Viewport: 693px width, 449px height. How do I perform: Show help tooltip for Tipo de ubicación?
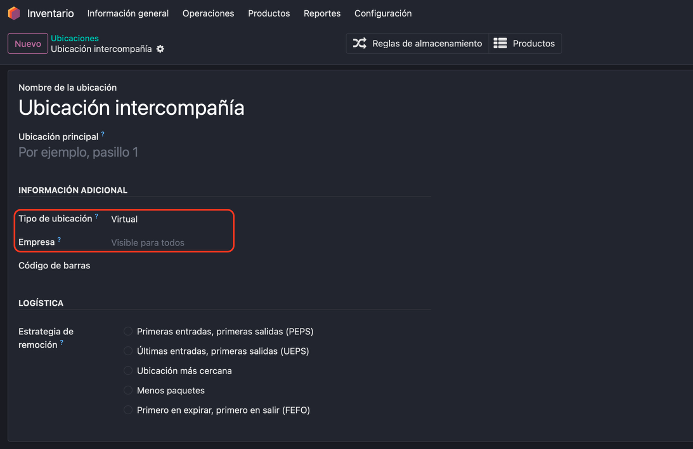click(97, 216)
